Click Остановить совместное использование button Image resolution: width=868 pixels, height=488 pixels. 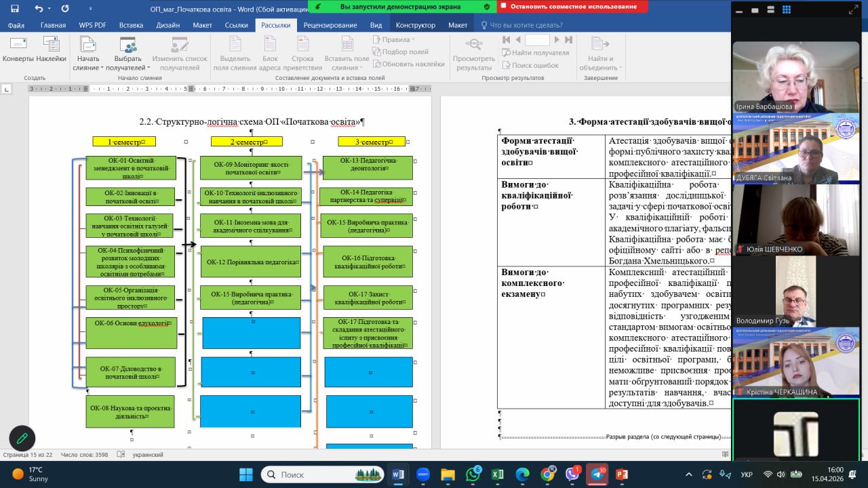[572, 6]
